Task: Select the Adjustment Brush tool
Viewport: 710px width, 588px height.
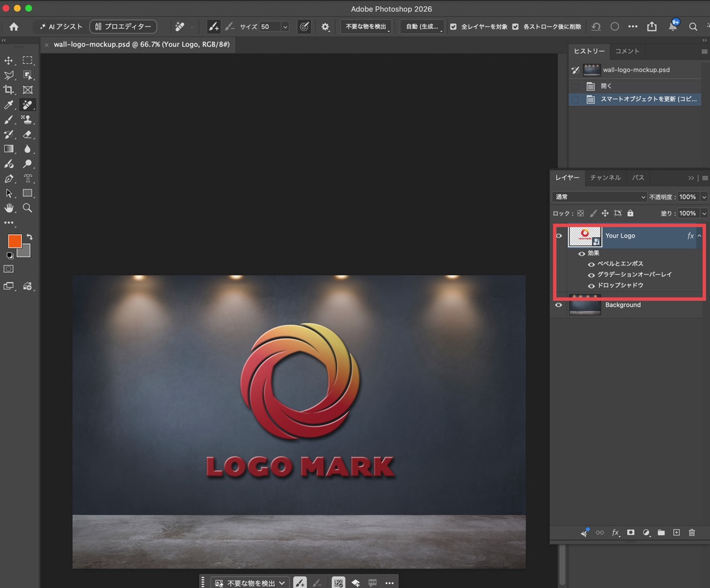Action: pos(9,164)
